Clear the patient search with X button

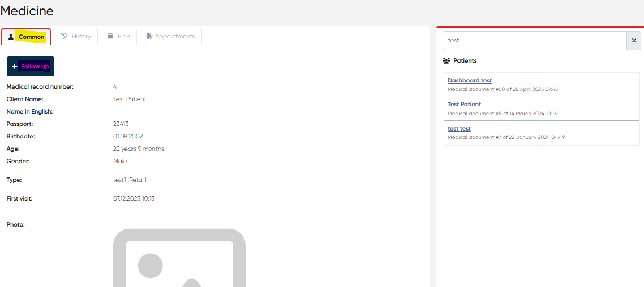coord(634,41)
